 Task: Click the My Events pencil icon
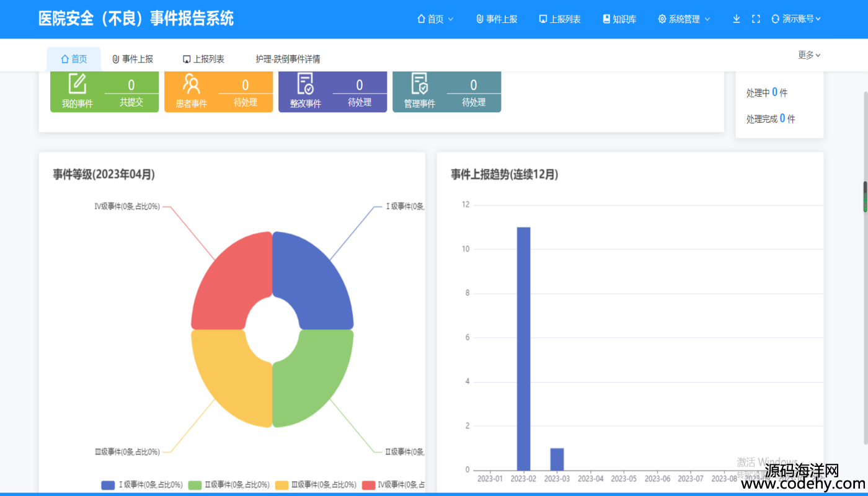[x=77, y=84]
